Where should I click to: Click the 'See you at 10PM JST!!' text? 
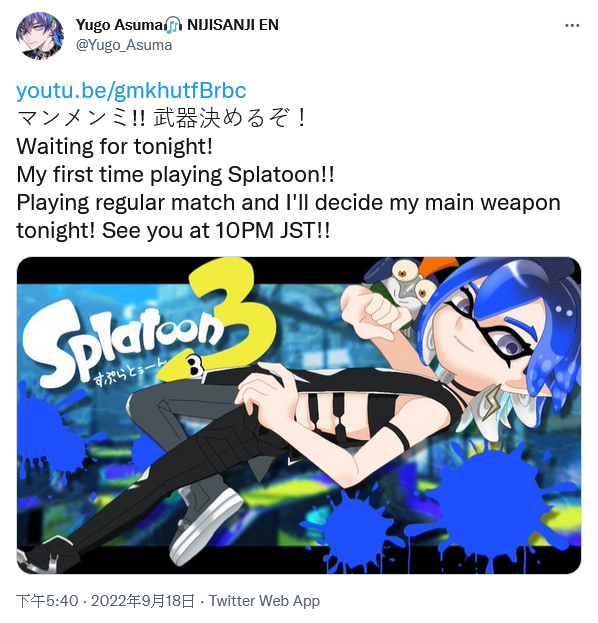tap(216, 230)
